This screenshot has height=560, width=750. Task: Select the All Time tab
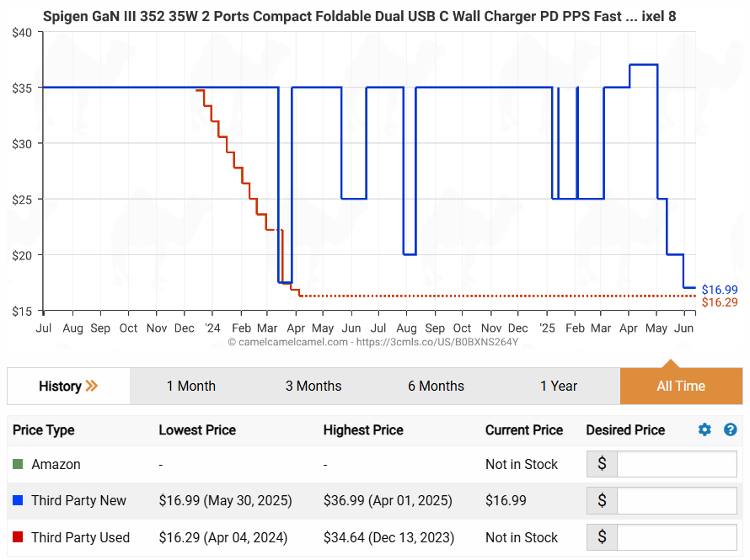click(681, 386)
